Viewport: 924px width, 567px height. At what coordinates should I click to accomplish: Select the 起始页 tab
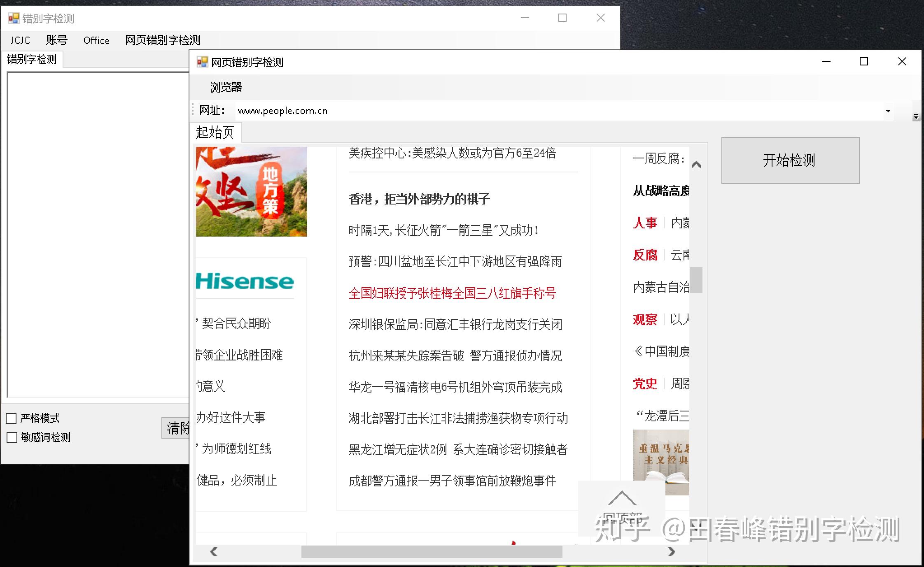coord(215,132)
